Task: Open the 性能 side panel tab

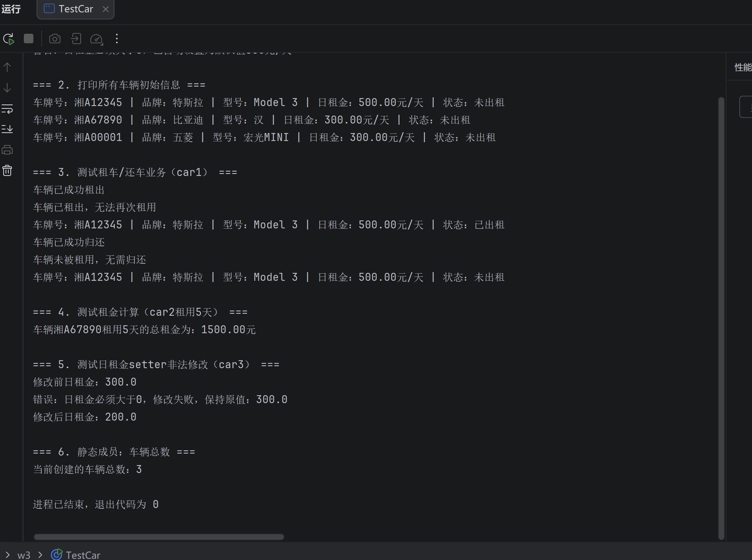Action: click(742, 68)
